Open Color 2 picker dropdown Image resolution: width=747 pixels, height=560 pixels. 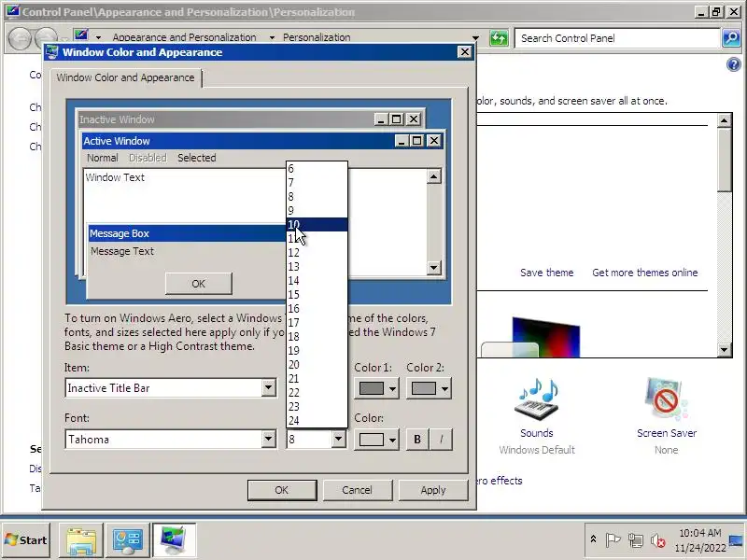coord(430,388)
